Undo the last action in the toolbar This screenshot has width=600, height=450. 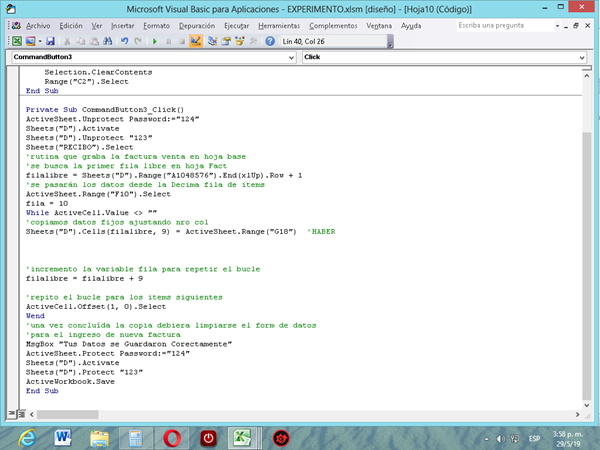124,41
